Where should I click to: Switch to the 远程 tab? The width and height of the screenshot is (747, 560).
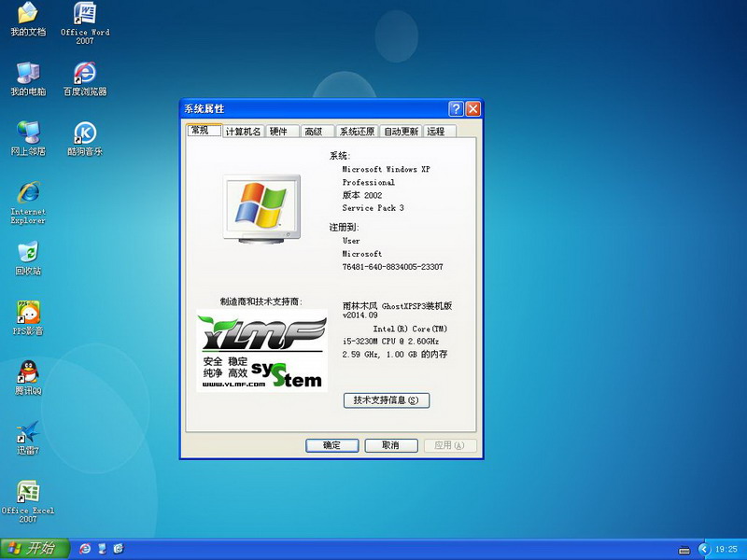pos(439,132)
